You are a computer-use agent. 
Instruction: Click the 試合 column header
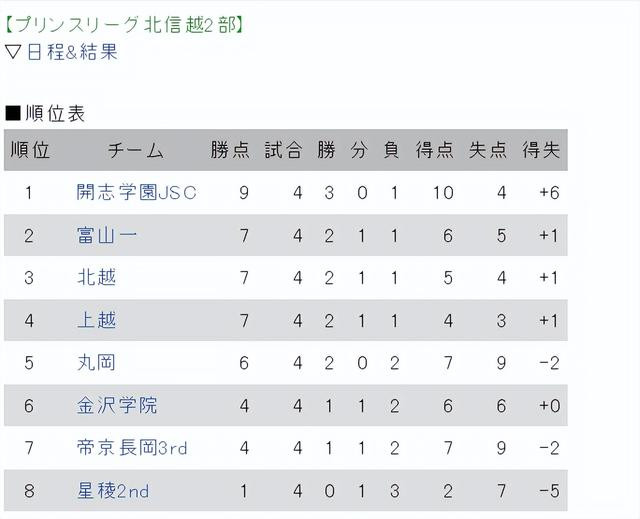283,150
